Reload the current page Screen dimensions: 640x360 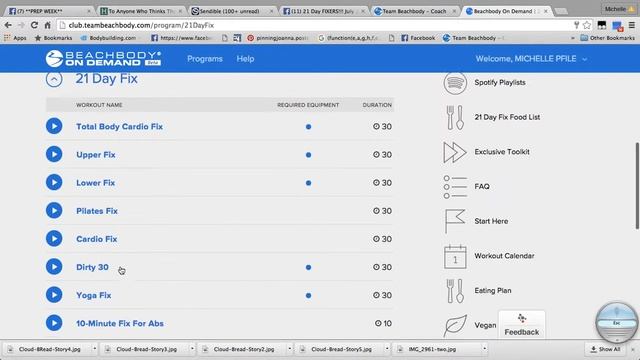34,25
